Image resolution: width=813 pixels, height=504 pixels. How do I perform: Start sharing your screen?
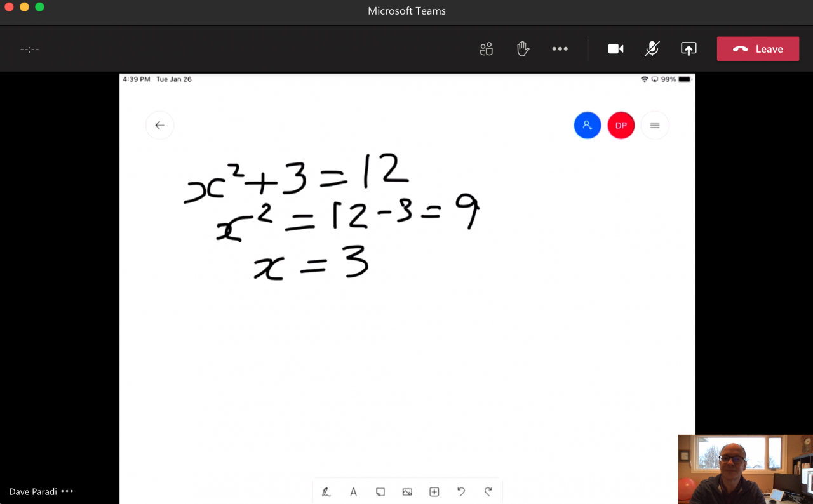pos(689,48)
